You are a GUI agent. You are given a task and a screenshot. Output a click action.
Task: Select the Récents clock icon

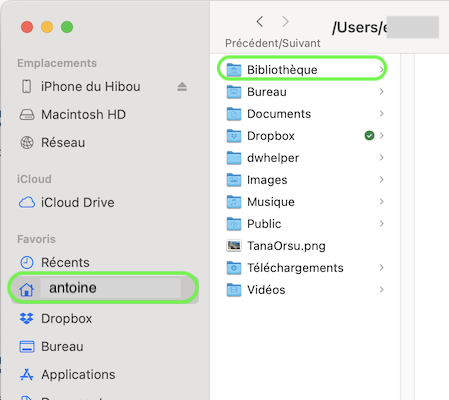click(27, 262)
